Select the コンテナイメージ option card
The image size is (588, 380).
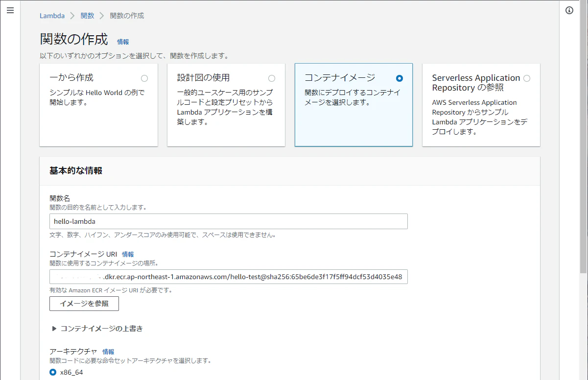pos(353,105)
